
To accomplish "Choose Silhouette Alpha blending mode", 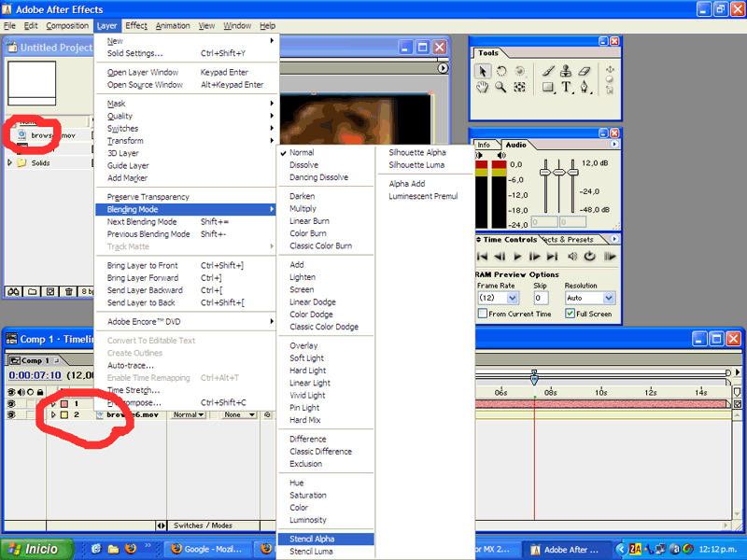I will click(x=425, y=152).
